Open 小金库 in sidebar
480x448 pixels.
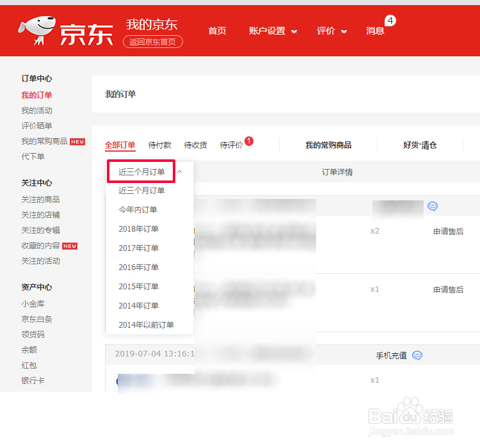33,304
